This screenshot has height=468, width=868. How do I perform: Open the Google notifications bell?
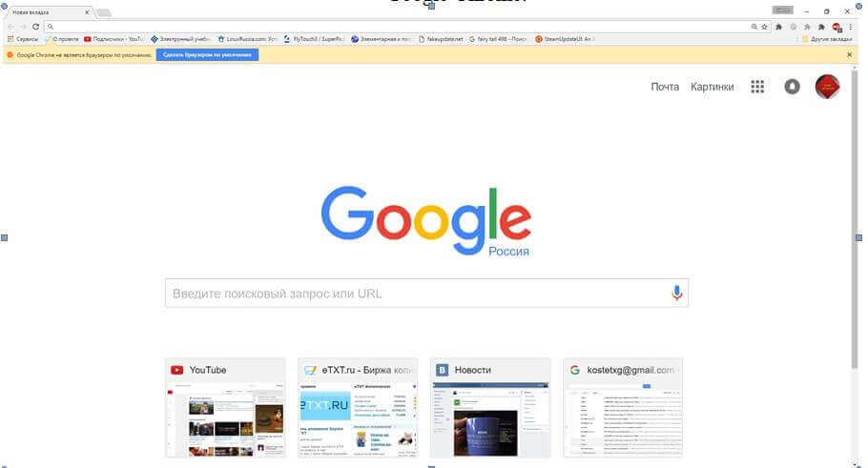click(x=792, y=87)
